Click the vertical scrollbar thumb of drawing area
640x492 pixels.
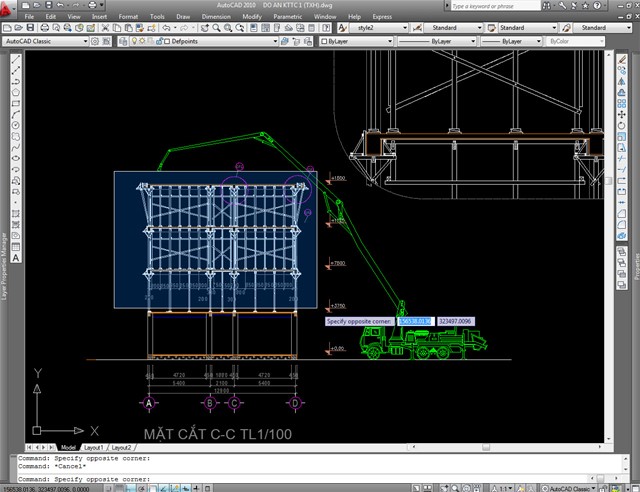click(x=609, y=180)
